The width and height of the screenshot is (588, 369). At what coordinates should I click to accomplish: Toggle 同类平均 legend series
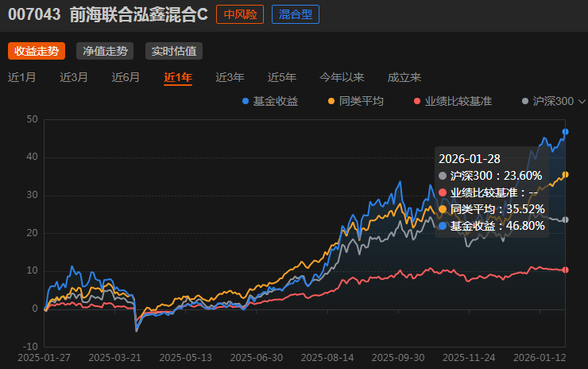click(x=356, y=101)
